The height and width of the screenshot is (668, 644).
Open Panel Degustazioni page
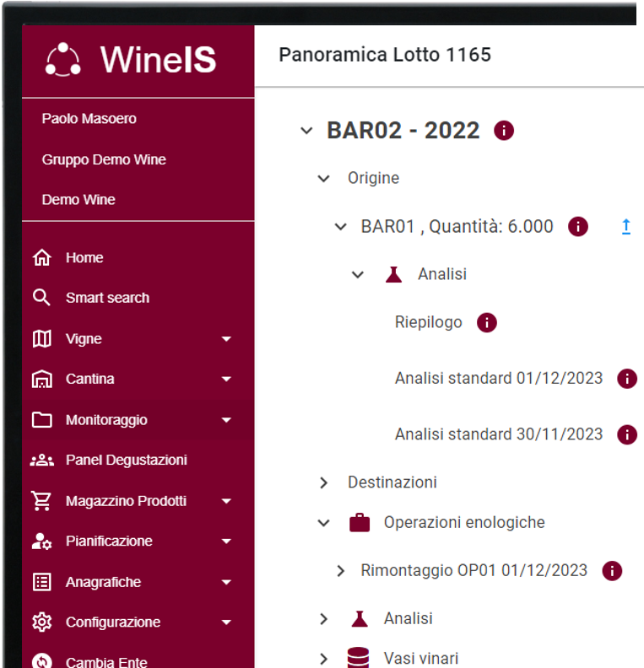pos(126,460)
